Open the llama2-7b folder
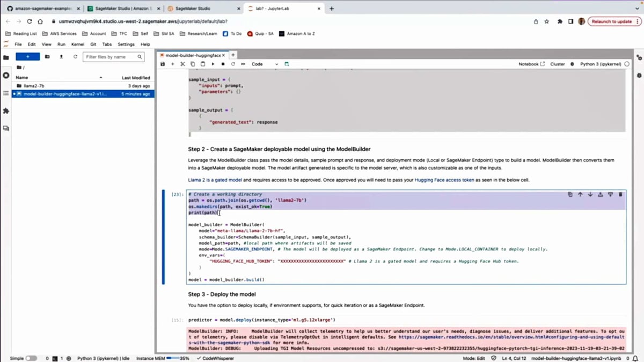644x362 pixels. tap(83, 86)
